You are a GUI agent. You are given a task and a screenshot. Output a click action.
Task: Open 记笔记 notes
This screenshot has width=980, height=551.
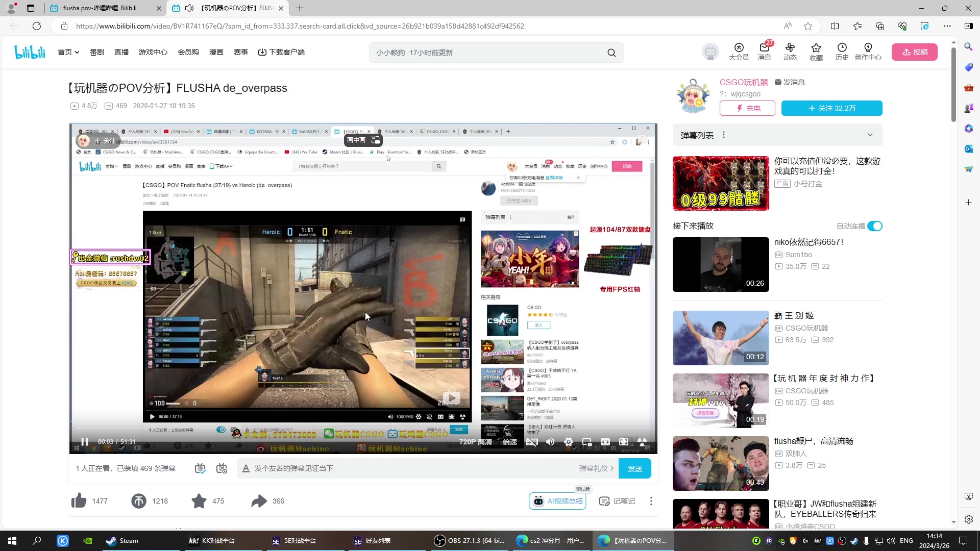[617, 501]
